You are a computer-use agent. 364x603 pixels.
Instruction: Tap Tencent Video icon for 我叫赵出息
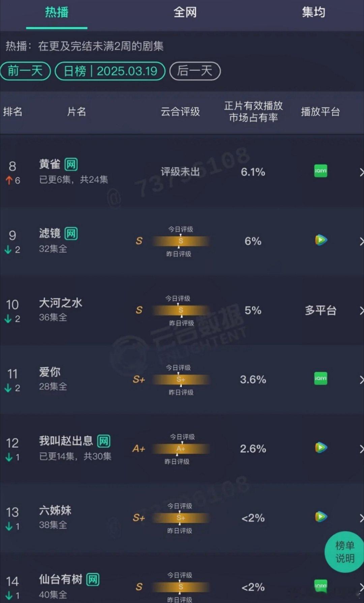(x=321, y=448)
